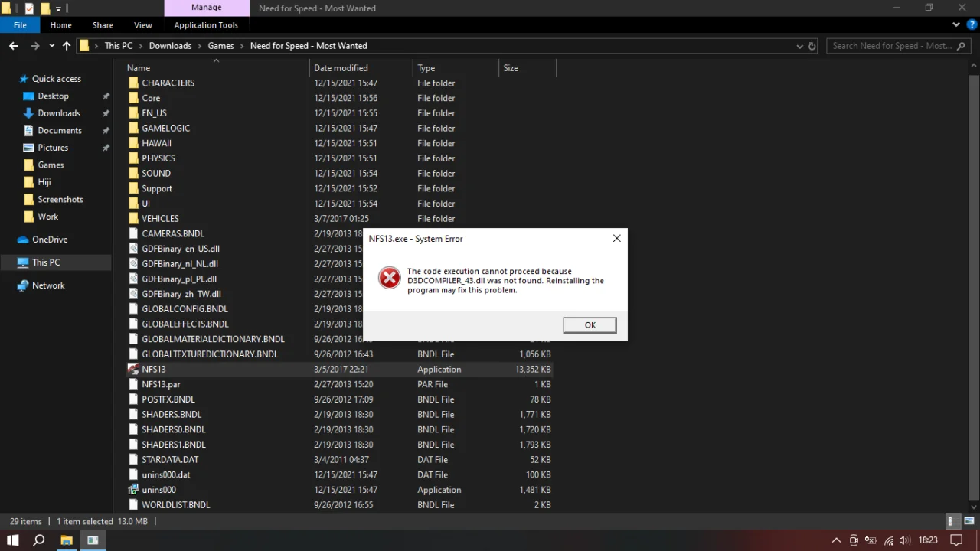Switch to details view layout button
This screenshot has height=551, width=980.
coord(951,521)
